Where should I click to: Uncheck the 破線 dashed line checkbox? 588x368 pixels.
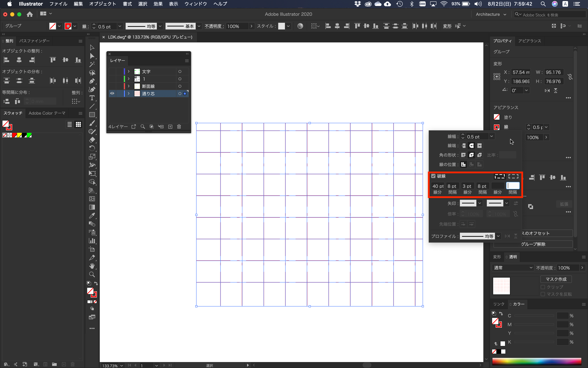click(433, 176)
